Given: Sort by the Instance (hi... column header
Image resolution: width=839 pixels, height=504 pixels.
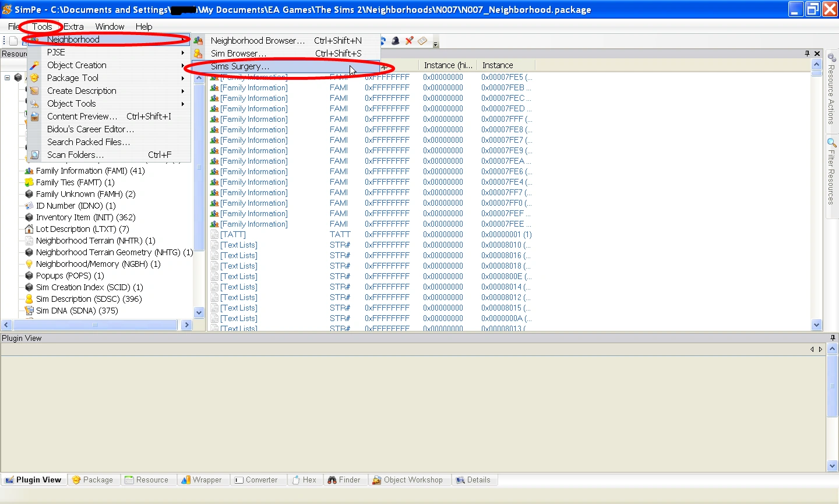Looking at the screenshot, I should [x=447, y=65].
